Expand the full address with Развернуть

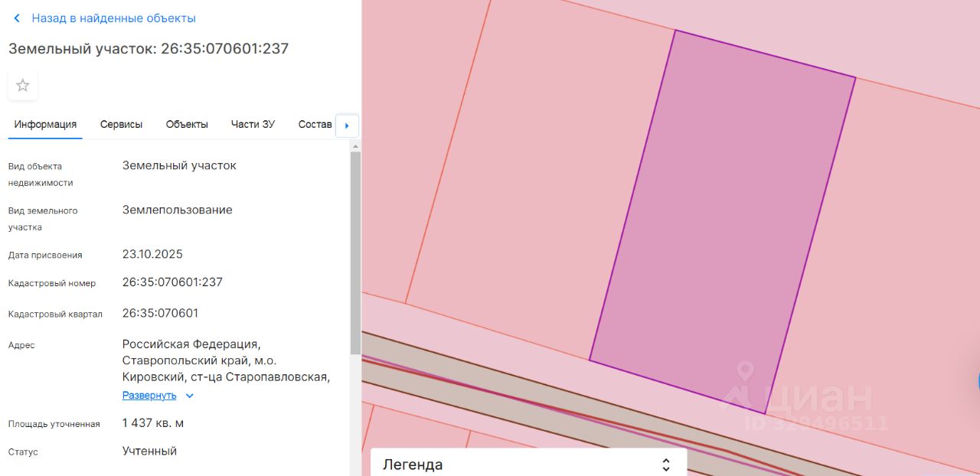tap(149, 396)
